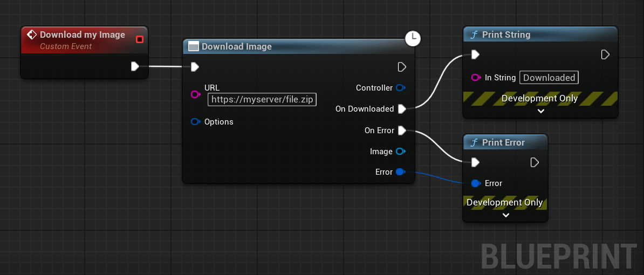Click Download Image top exec output pin

point(402,67)
